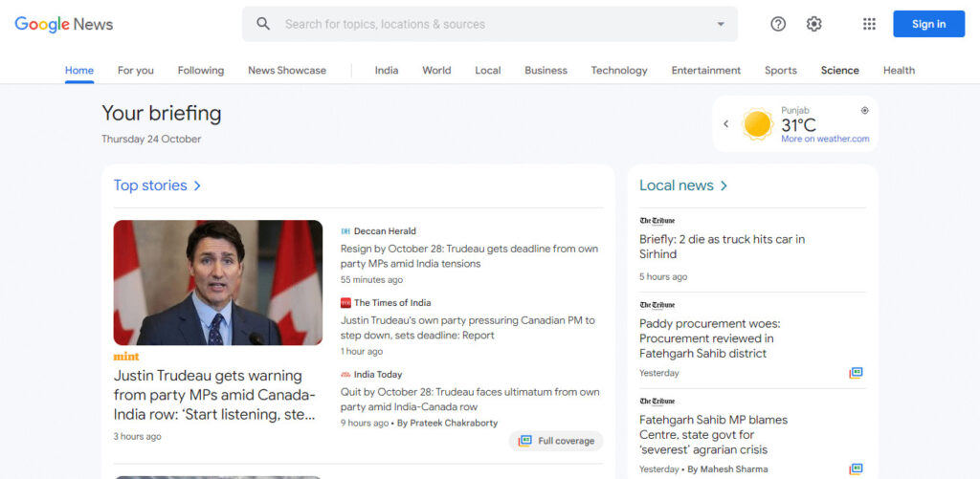
Task: Open Local news heading link
Action: coord(683,185)
